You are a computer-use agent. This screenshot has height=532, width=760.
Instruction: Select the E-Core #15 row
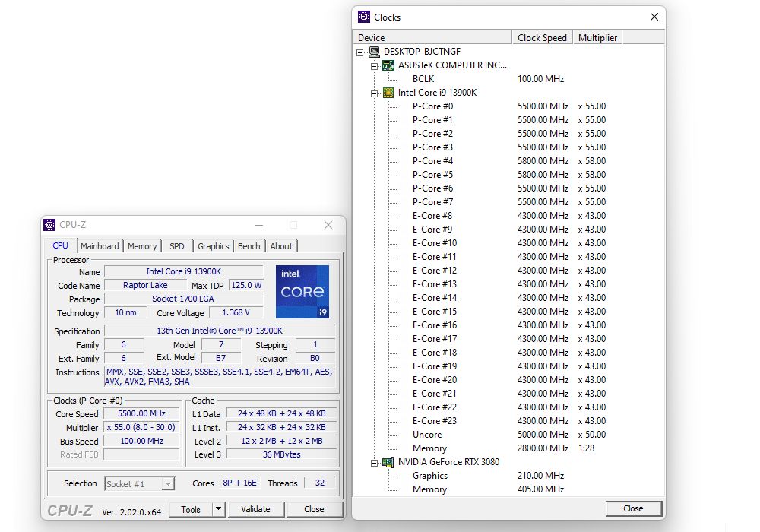pos(509,312)
